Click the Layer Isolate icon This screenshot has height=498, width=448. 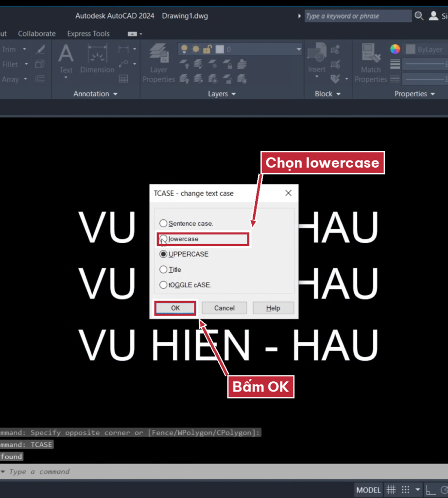tap(198, 64)
